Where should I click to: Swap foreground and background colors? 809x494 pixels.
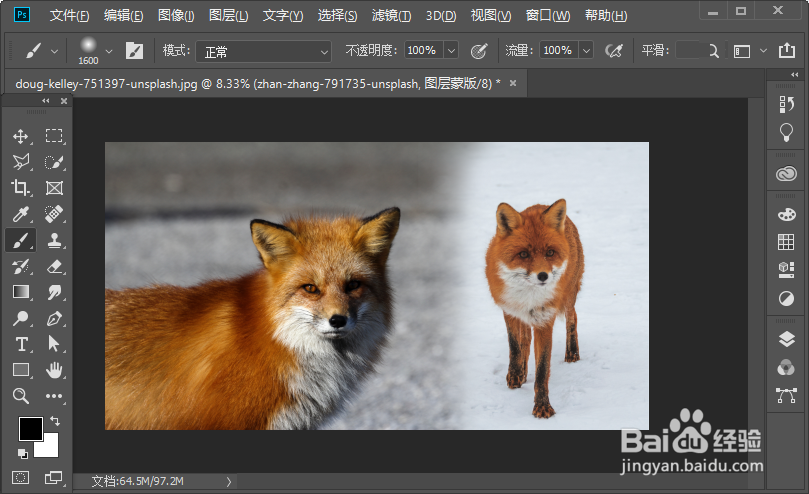(x=55, y=421)
